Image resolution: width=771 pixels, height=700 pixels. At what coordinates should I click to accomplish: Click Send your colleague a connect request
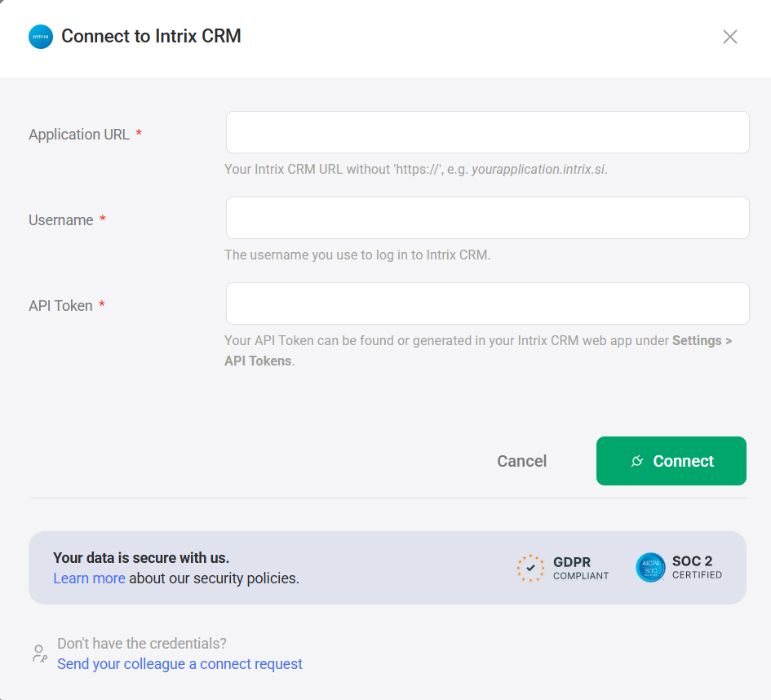[x=179, y=663]
